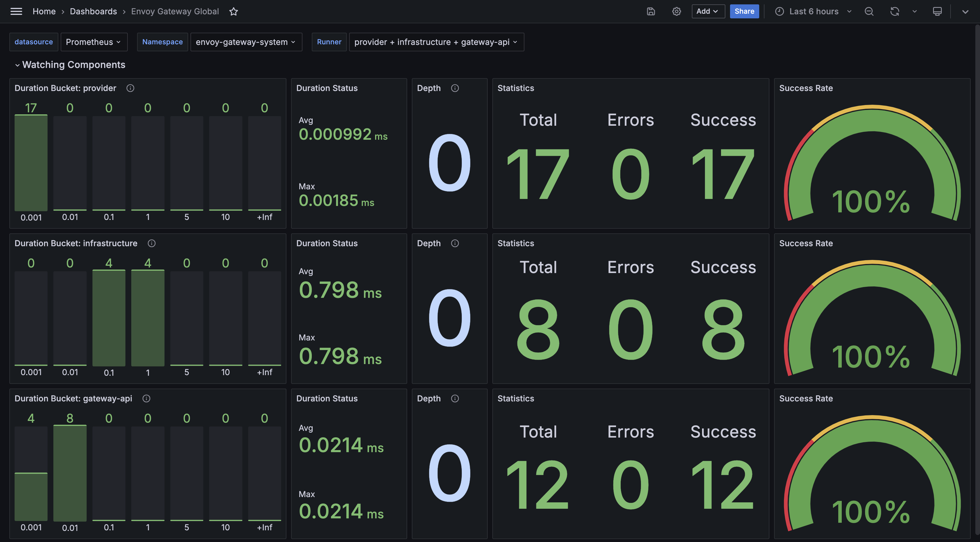This screenshot has width=980, height=542.
Task: Zoom out the time range with magnifier icon
Action: (869, 11)
